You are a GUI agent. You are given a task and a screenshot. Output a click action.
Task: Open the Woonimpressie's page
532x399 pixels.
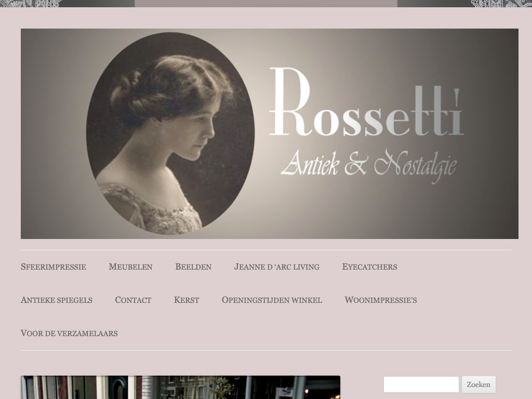(381, 300)
